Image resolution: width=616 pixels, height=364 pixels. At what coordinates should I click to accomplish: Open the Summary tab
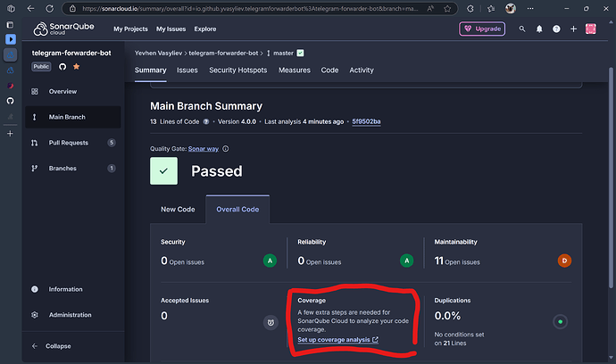151,70
